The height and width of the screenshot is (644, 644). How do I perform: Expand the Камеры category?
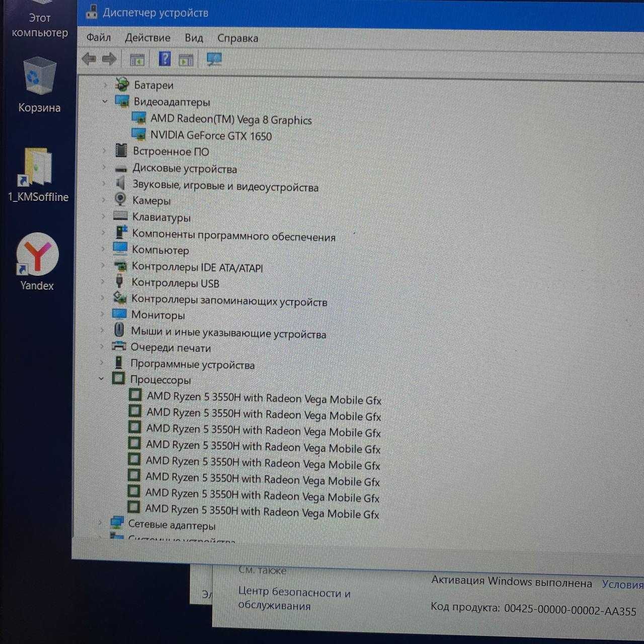104,200
